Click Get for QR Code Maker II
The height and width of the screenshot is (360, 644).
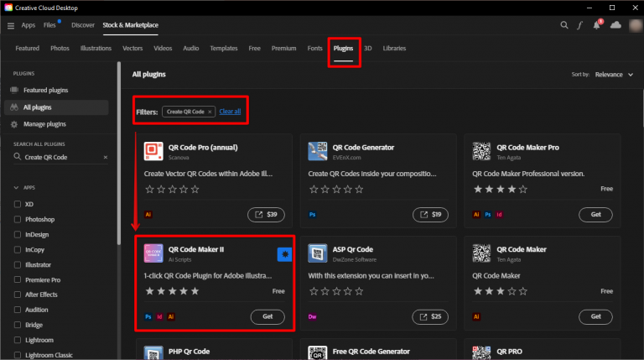tap(267, 316)
